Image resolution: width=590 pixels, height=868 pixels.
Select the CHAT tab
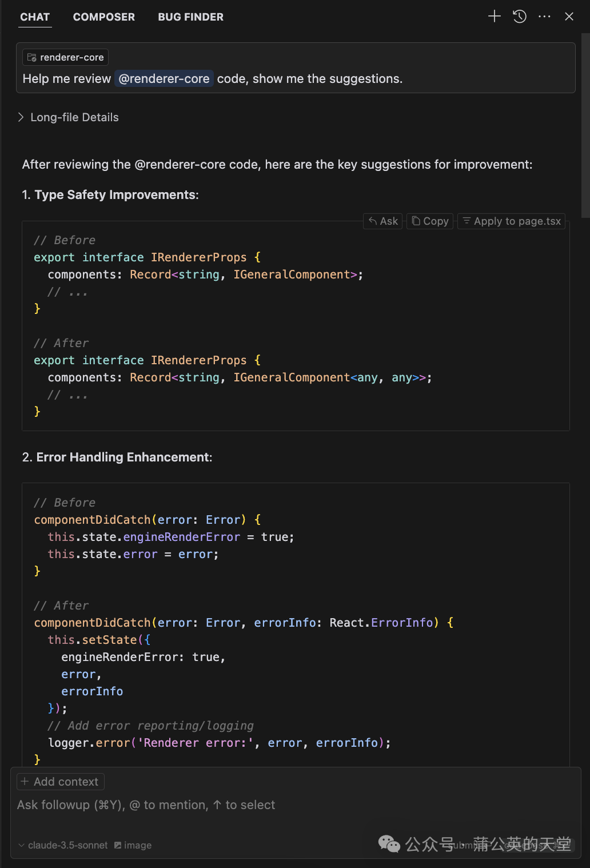pyautogui.click(x=35, y=17)
